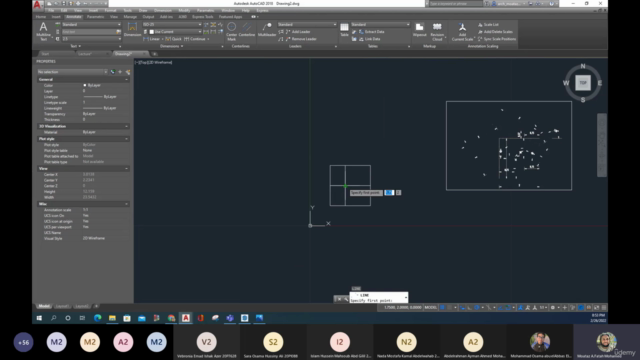The width and height of the screenshot is (640, 360).
Task: Select the Multiline Text tool
Action: [x=43, y=31]
